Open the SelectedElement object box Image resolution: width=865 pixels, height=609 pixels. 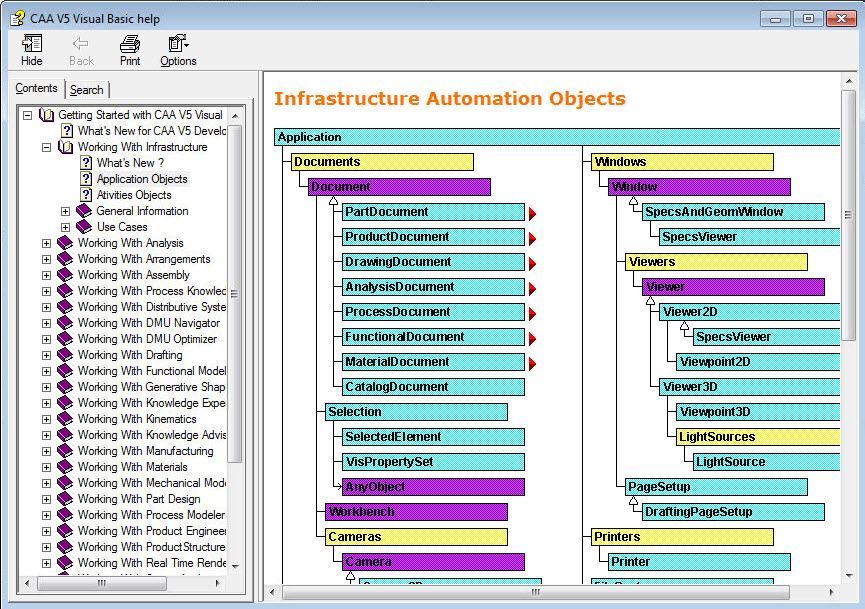click(x=433, y=437)
